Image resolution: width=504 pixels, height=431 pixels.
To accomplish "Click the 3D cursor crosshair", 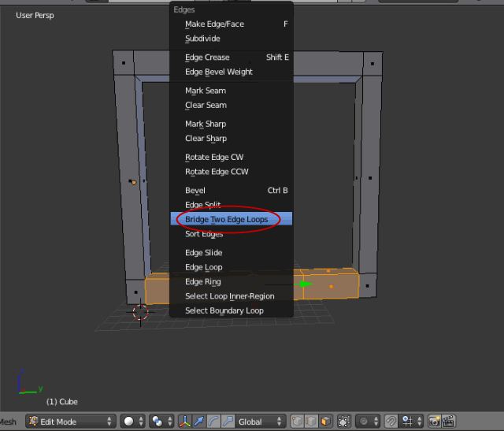I will tap(140, 312).
